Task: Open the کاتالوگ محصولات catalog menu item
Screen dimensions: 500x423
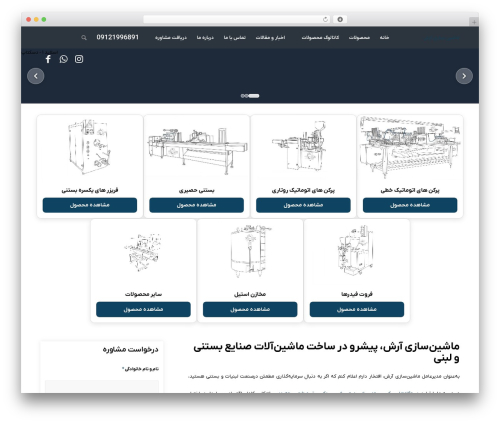Action: [x=320, y=37]
